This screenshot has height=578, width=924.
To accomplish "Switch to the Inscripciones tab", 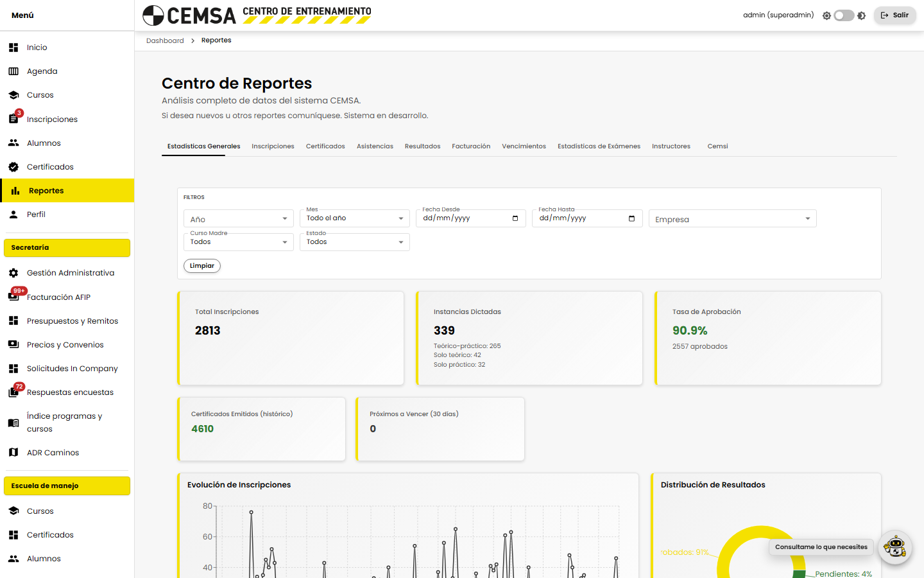I will click(x=273, y=146).
